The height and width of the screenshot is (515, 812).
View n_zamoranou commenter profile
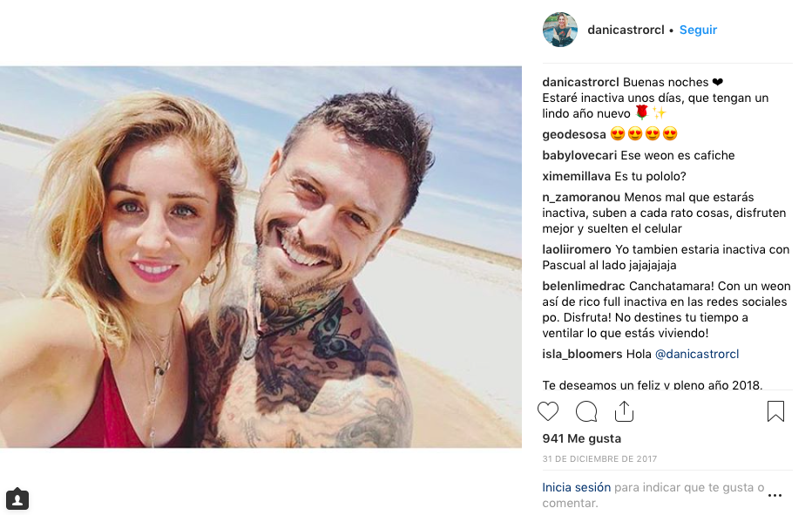[x=581, y=198]
